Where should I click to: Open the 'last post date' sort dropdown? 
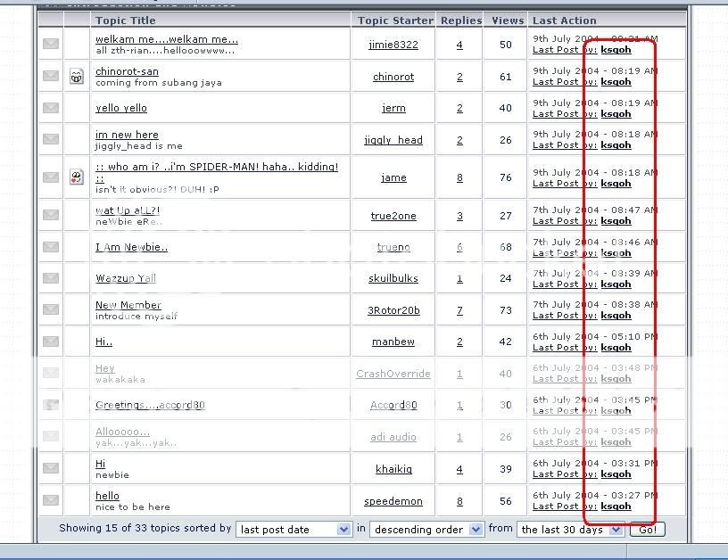(294, 530)
